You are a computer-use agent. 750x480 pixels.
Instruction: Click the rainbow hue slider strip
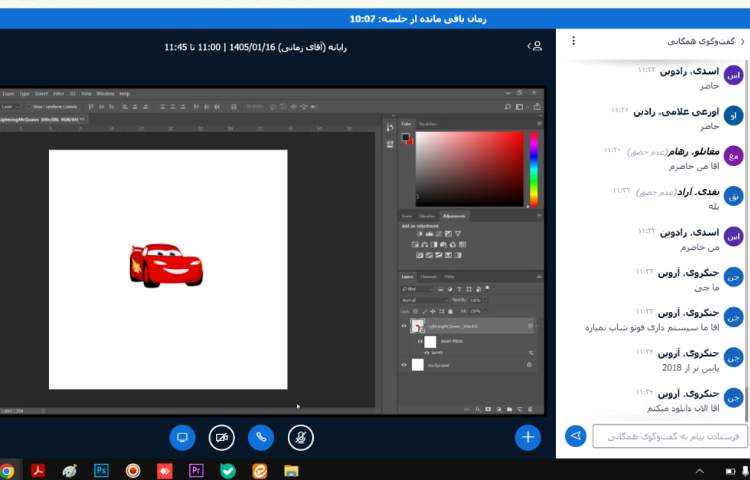click(534, 169)
